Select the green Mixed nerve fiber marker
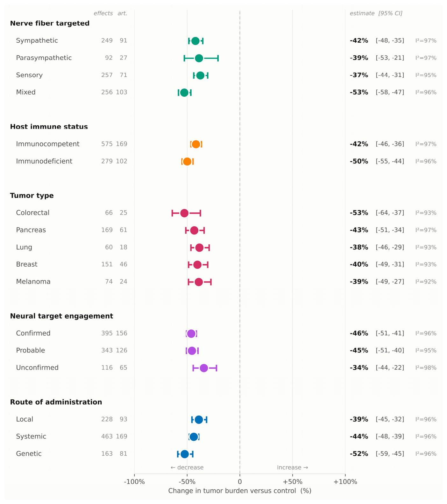The image size is (447, 504). click(x=184, y=93)
